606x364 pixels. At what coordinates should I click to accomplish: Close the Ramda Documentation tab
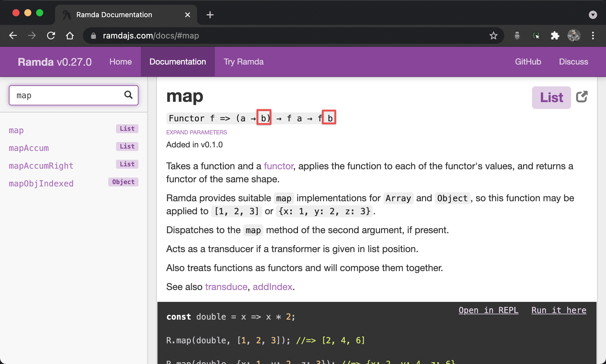point(188,15)
